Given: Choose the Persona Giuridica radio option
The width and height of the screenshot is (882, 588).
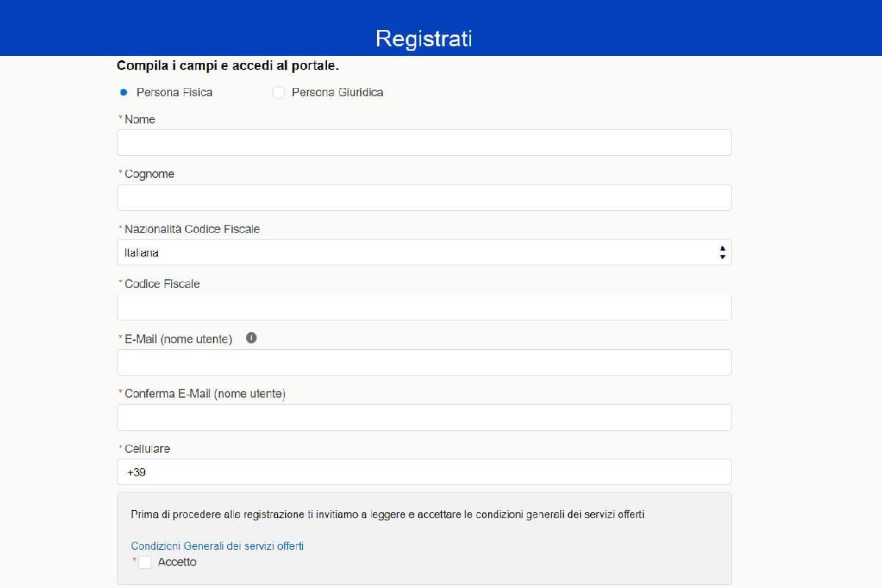Looking at the screenshot, I should click(x=279, y=93).
